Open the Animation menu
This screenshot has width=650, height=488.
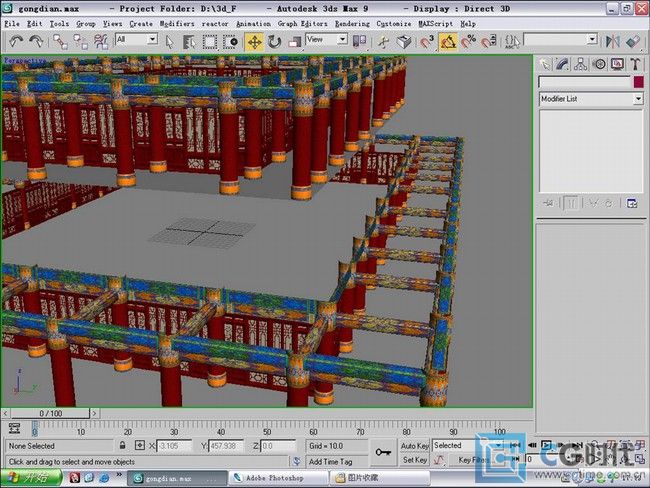(x=253, y=24)
